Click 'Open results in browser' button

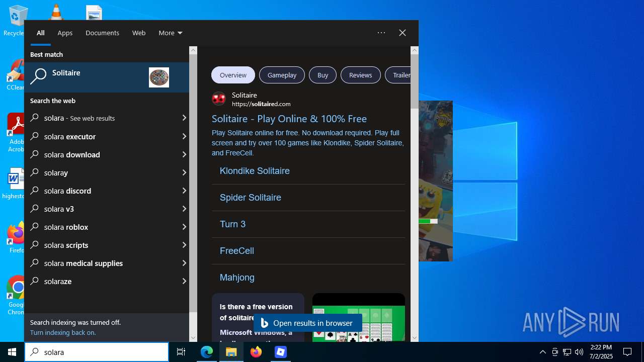coord(307,323)
